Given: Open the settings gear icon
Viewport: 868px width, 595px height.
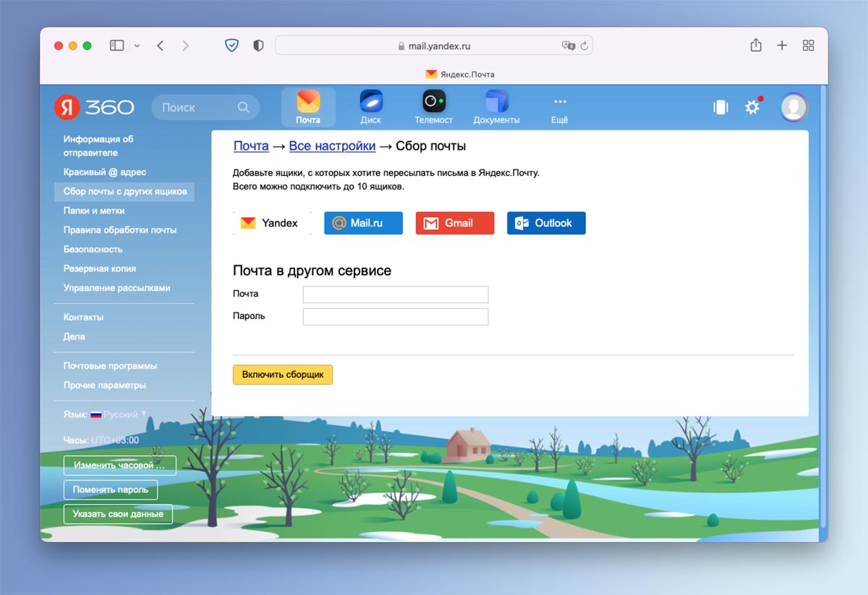Looking at the screenshot, I should coord(752,107).
